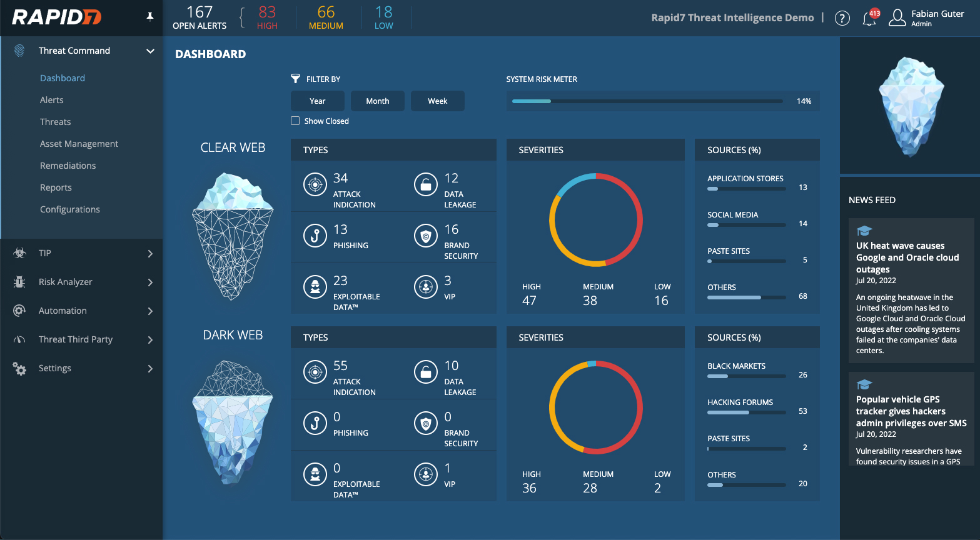Click the Clear Web iceberg image

click(233, 236)
